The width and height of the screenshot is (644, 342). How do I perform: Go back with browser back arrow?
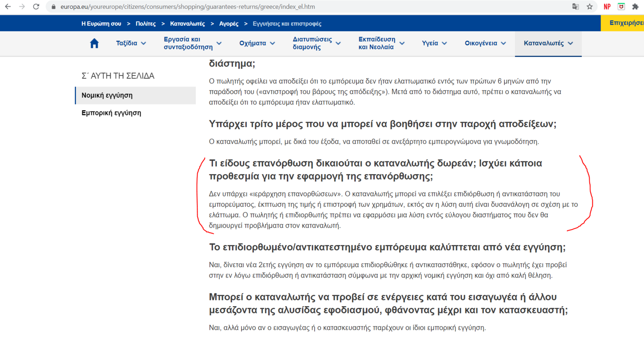8,6
